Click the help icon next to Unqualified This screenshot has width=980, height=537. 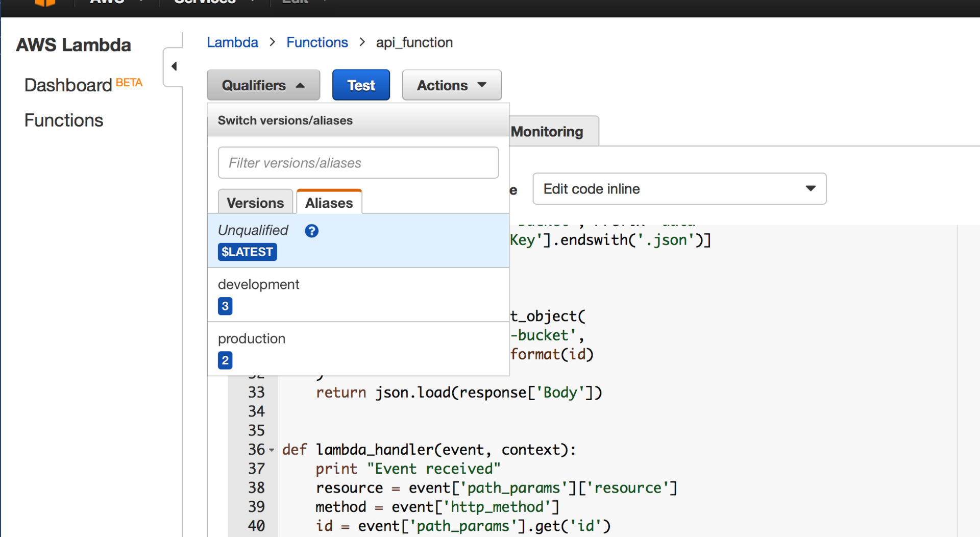tap(311, 231)
